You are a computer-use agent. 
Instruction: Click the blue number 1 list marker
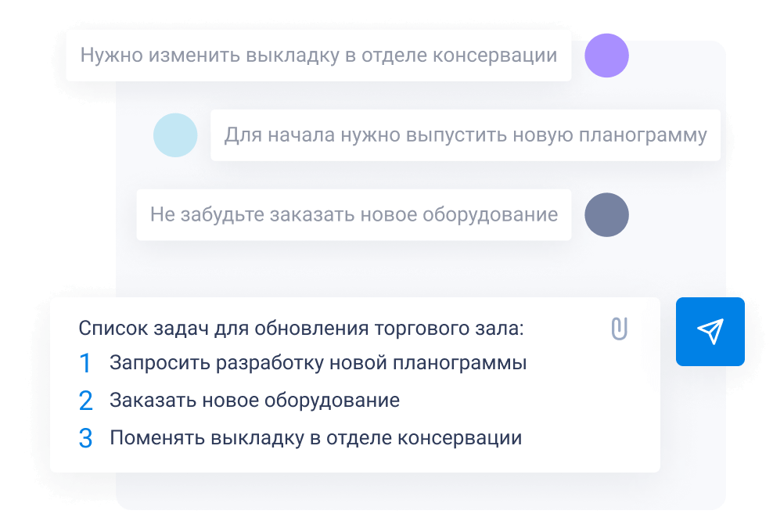coord(85,364)
